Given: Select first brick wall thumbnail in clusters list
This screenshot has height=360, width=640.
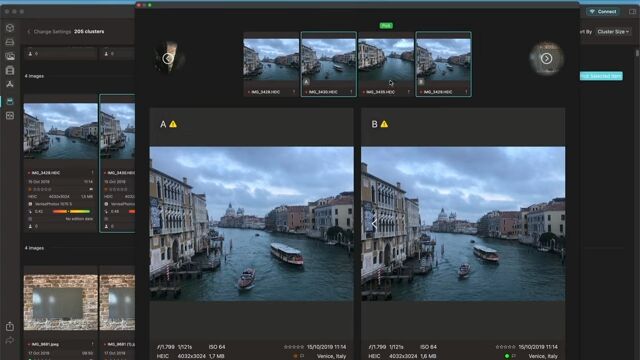Looking at the screenshot, I should click(x=60, y=302).
